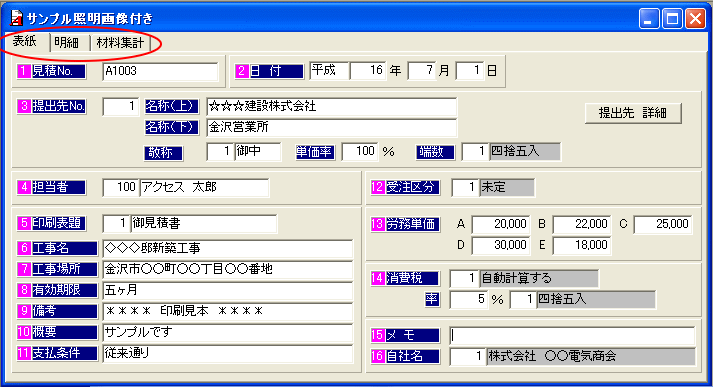Click the 名称(上) company name field
Viewport: 713px width, 387px height.
coord(331,107)
